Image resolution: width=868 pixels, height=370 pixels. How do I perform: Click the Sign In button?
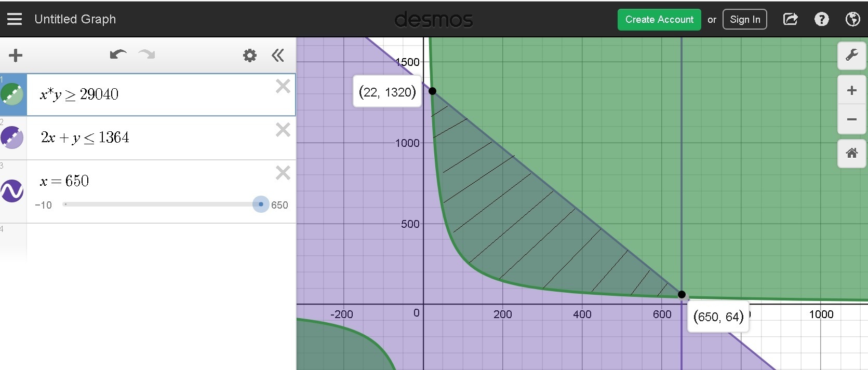(744, 20)
